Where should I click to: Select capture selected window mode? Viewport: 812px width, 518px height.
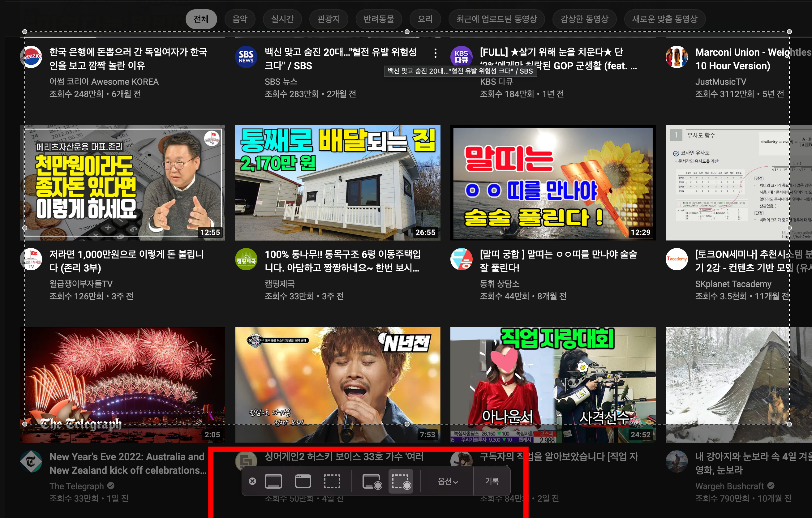pos(303,481)
